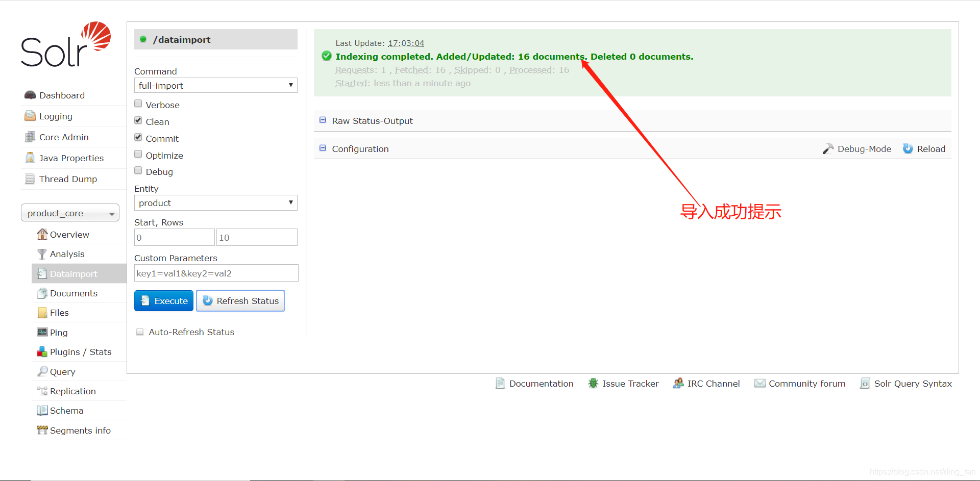This screenshot has width=980, height=481.
Task: Click the Schema book icon
Action: (42, 411)
